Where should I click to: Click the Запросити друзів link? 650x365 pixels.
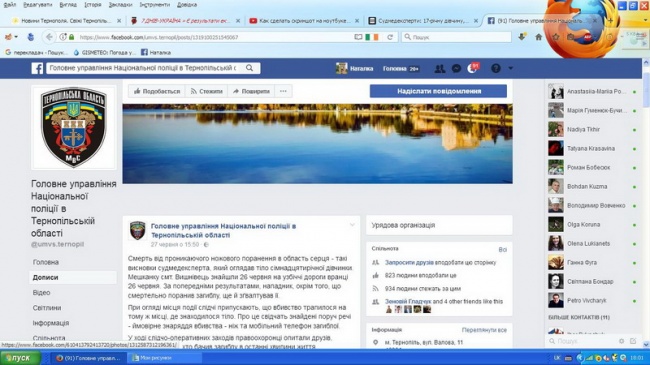[x=409, y=263]
